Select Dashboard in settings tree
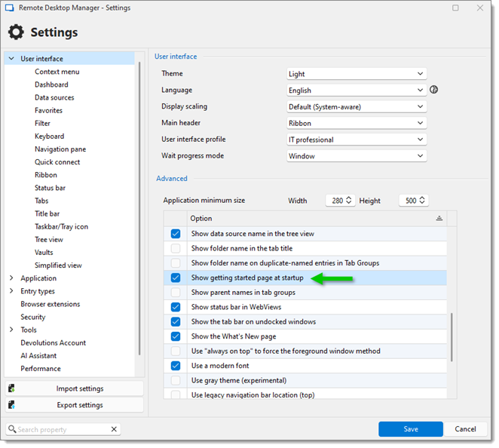The height and width of the screenshot is (448, 499). click(51, 84)
